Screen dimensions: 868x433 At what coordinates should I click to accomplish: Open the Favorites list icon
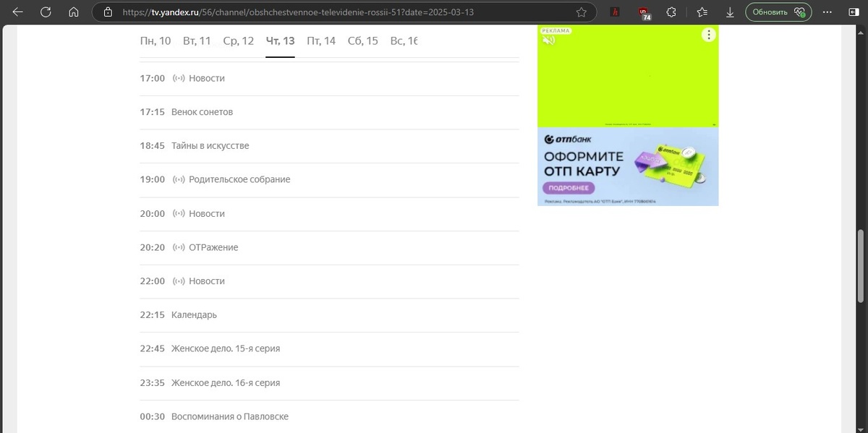pos(702,12)
